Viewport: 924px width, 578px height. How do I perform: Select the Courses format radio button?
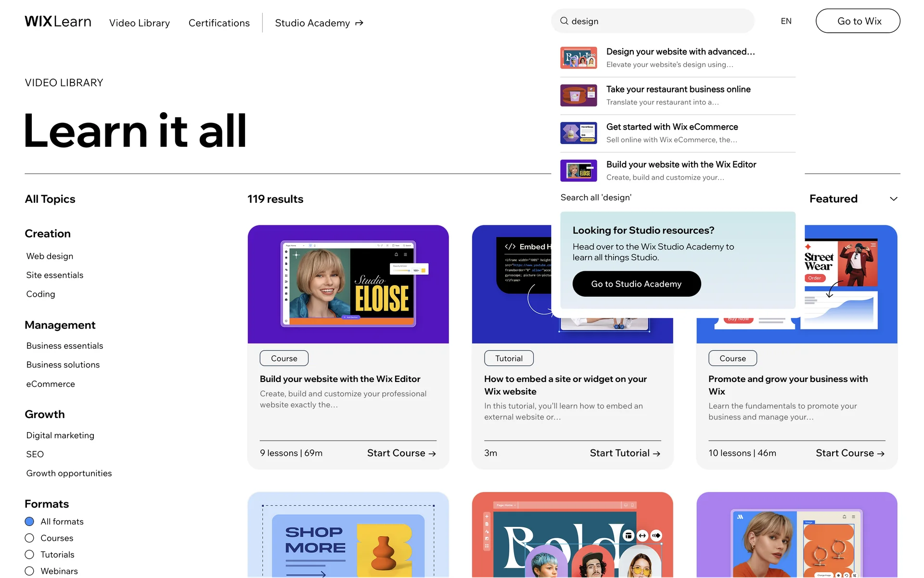click(x=29, y=538)
